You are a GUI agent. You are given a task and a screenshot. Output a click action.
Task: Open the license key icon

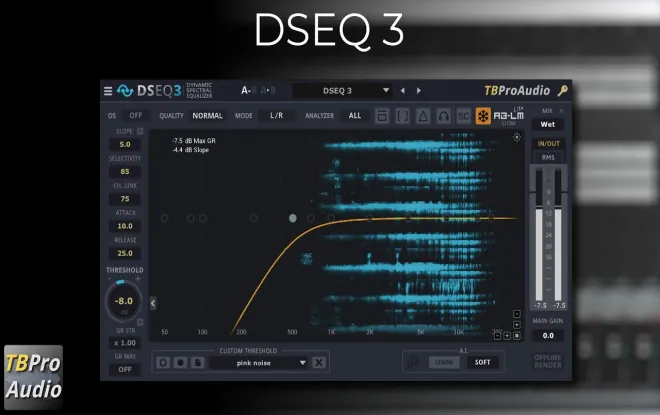pos(563,90)
